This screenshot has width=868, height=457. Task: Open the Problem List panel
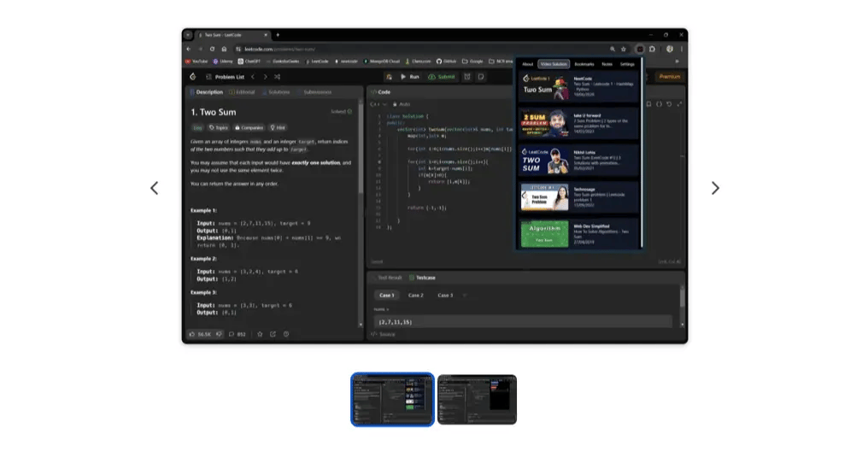click(x=226, y=77)
